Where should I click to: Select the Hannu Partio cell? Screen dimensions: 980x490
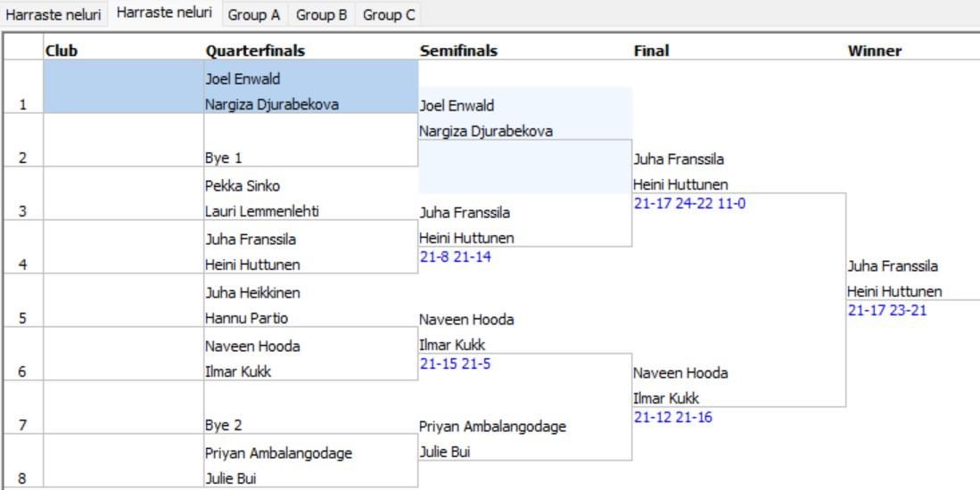coord(246,318)
